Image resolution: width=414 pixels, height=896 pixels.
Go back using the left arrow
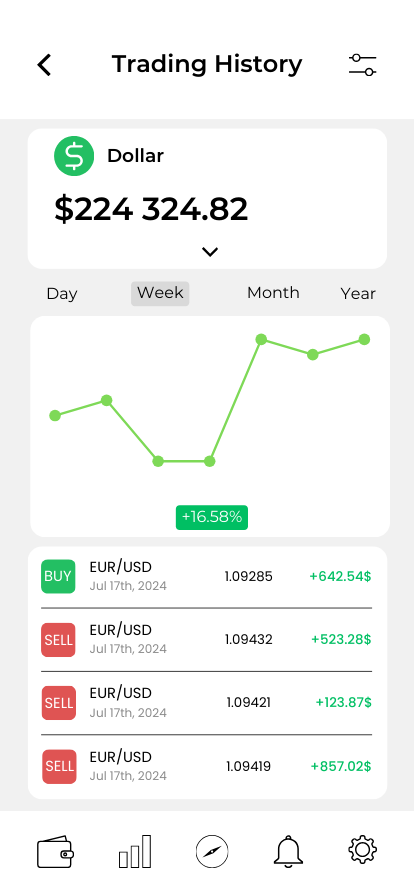point(44,65)
